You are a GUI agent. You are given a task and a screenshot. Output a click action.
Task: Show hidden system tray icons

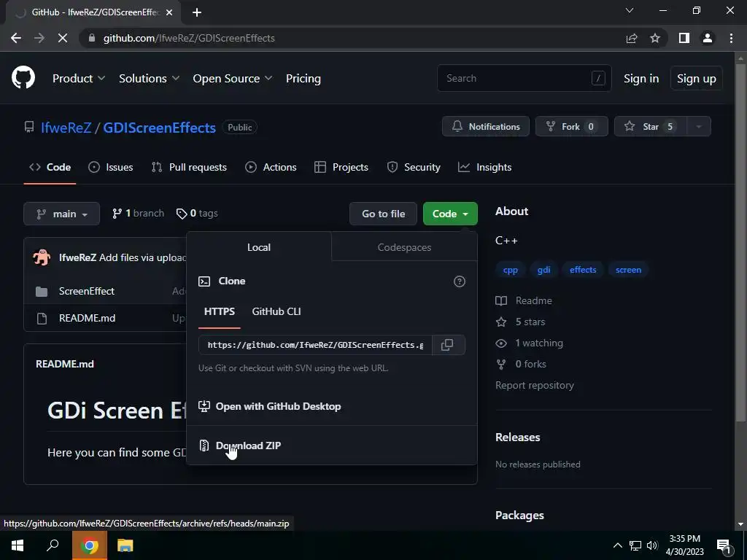coord(617,545)
